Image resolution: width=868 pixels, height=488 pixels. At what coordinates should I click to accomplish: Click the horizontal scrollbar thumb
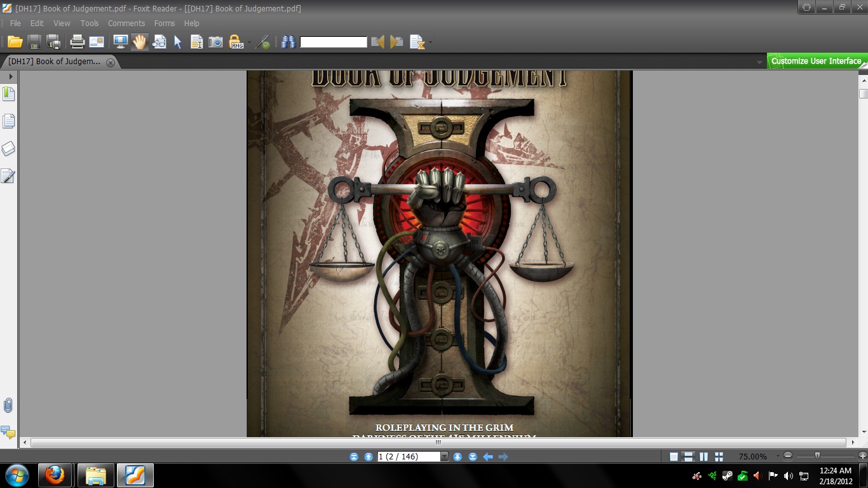[438, 442]
